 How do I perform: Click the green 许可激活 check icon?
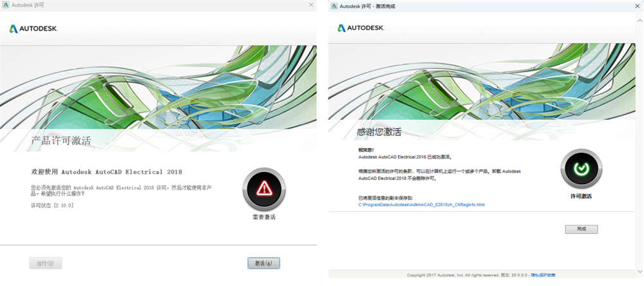coord(581,169)
